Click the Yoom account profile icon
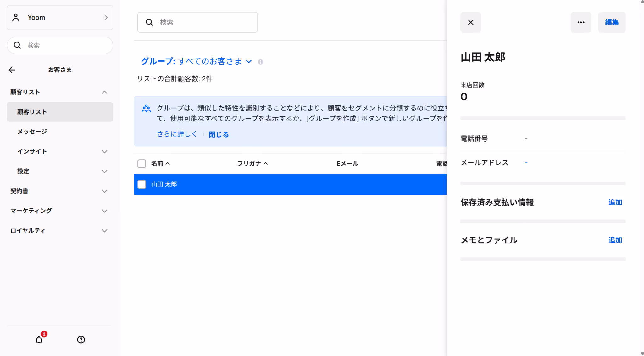Screen dimensions: 644x356 pos(16,18)
